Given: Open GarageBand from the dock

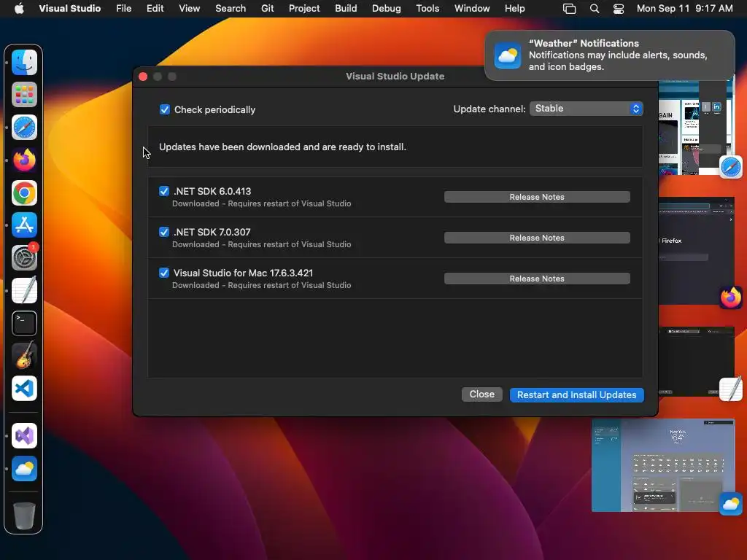Looking at the screenshot, I should click(24, 356).
